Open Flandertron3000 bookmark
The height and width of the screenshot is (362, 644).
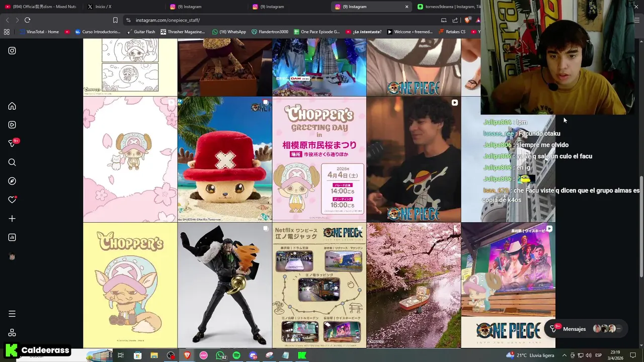click(x=270, y=32)
